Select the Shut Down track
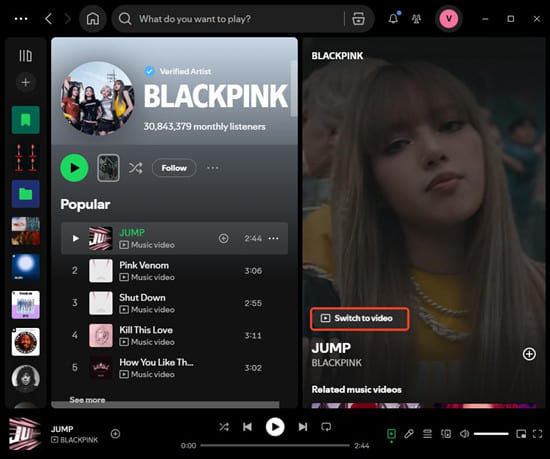Screen dimensions: 550x459 click(x=174, y=303)
